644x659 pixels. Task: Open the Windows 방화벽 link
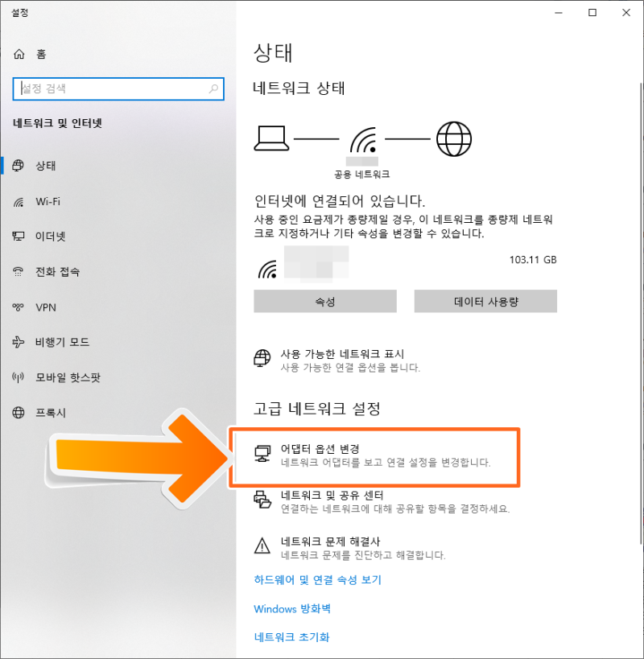292,608
